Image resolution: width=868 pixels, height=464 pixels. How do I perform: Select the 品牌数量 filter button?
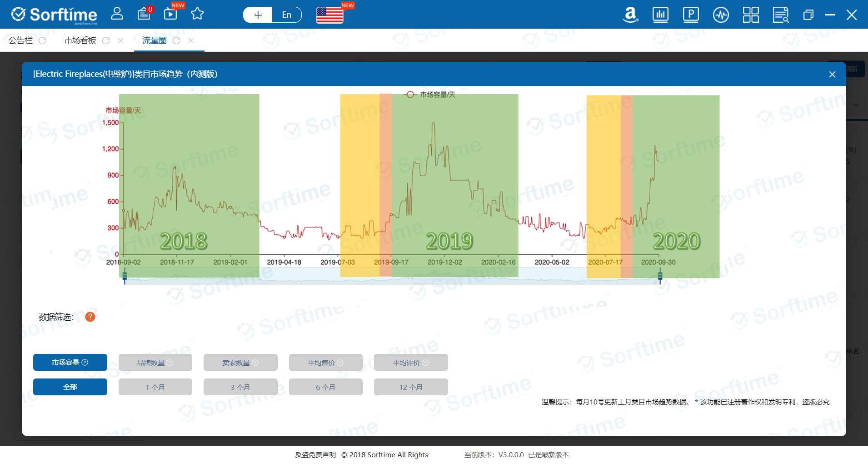(155, 362)
